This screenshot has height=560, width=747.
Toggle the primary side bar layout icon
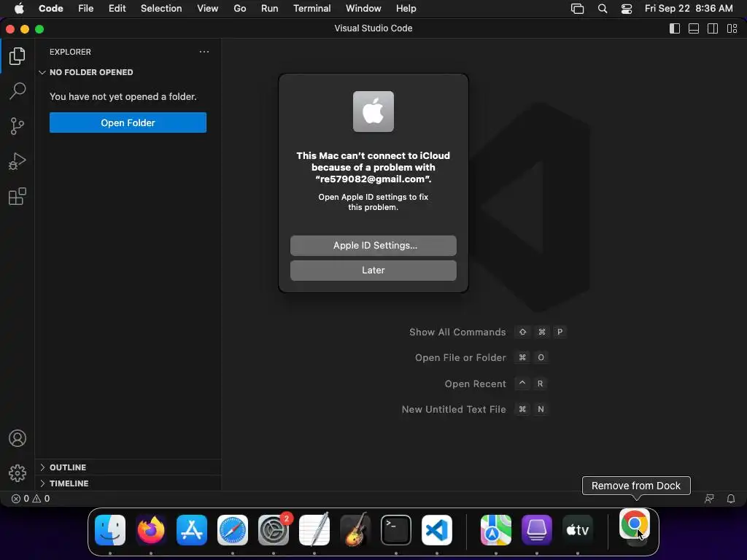675,28
